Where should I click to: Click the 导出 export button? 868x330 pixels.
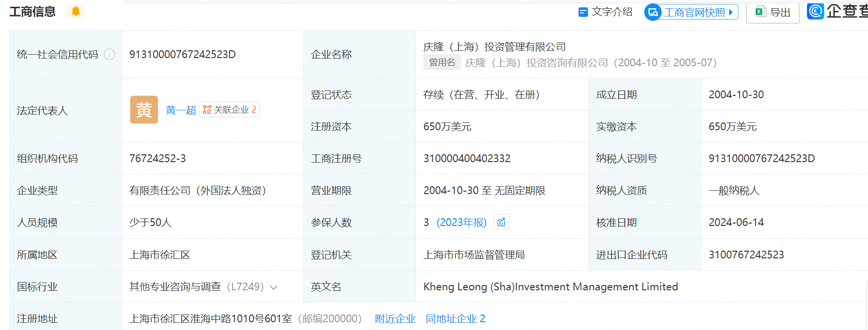tap(773, 12)
